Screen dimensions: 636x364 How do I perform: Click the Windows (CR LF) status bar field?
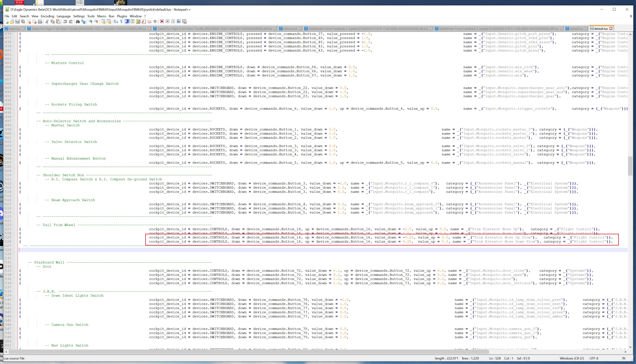(x=572, y=358)
